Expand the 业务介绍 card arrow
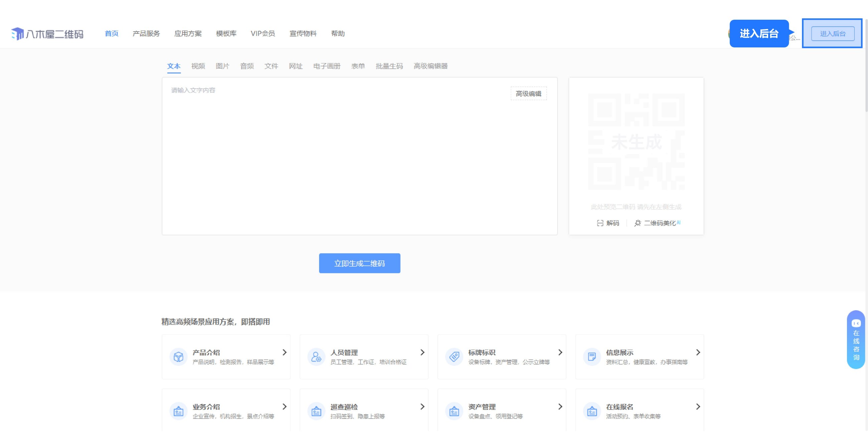The height and width of the screenshot is (447, 868). coord(284,407)
